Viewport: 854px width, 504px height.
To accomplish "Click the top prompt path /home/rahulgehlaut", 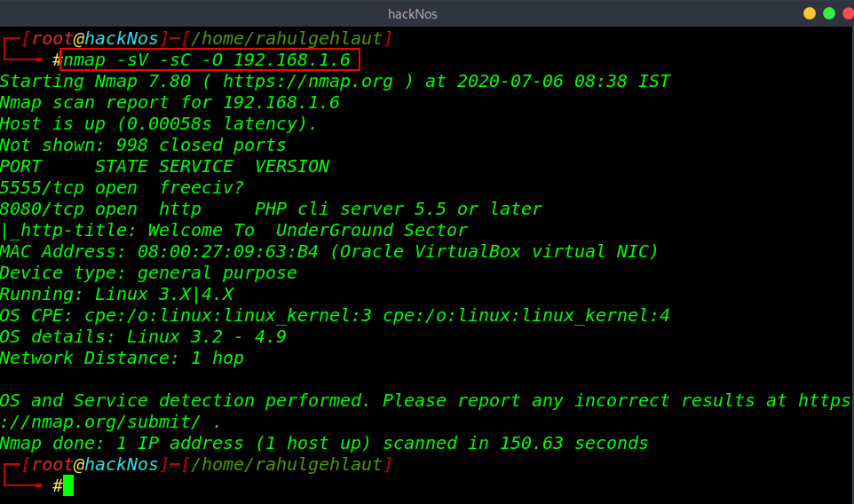I will point(286,39).
